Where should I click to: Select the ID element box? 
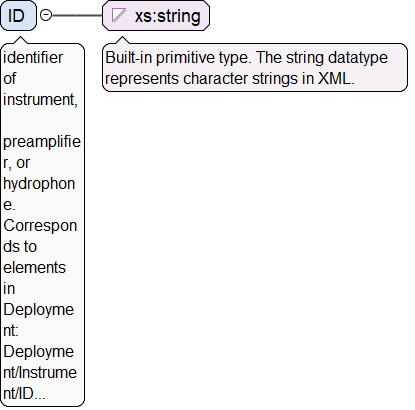coord(18,15)
